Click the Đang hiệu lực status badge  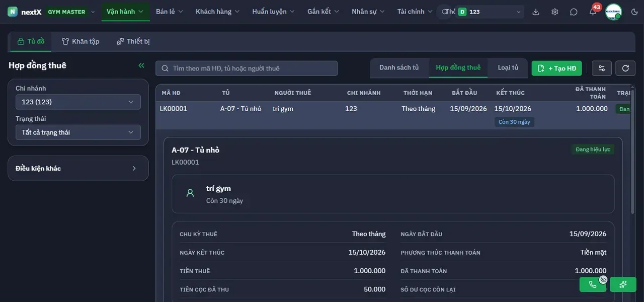coord(593,149)
